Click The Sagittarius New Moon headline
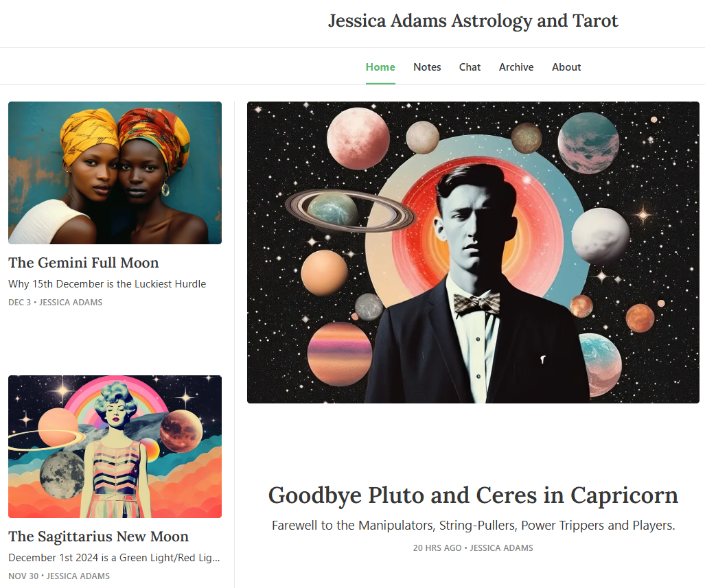 (x=98, y=537)
